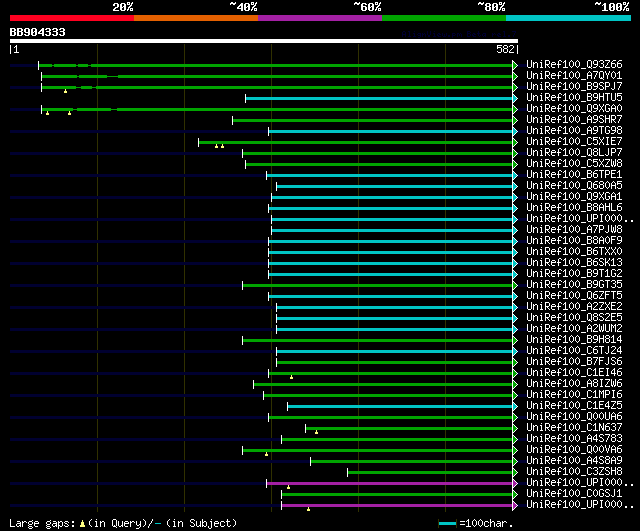The width and height of the screenshot is (640, 531).
Task: Select UniRef100_B9H814 label
Action: point(574,340)
